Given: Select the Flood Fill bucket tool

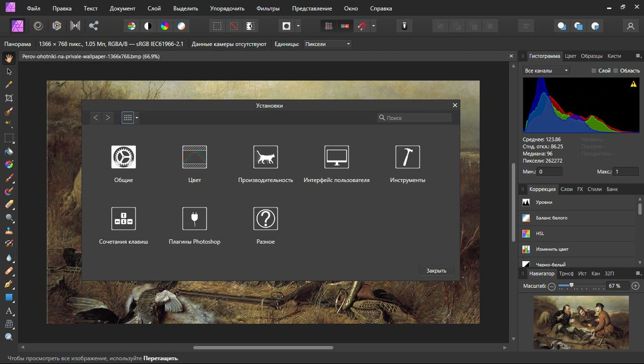Looking at the screenshot, I should 9,151.
